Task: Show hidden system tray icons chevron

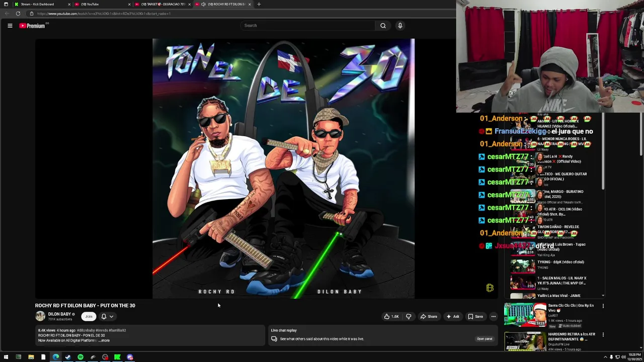Action: click(605, 357)
